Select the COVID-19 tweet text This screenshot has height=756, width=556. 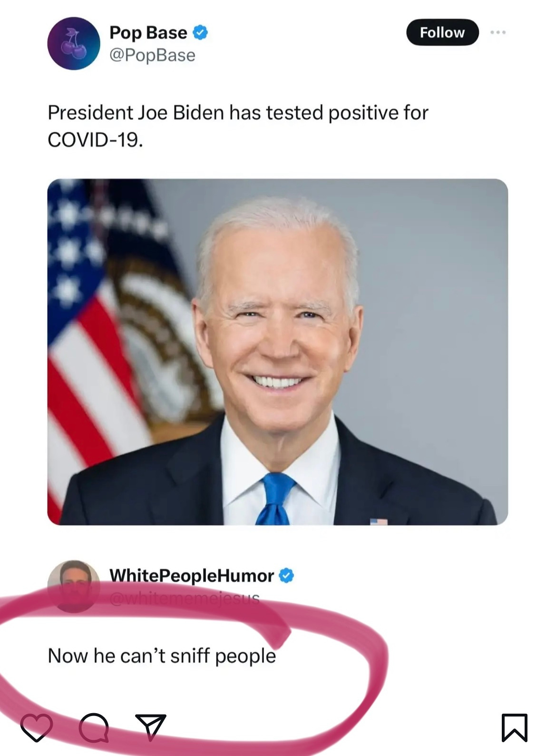click(x=238, y=126)
